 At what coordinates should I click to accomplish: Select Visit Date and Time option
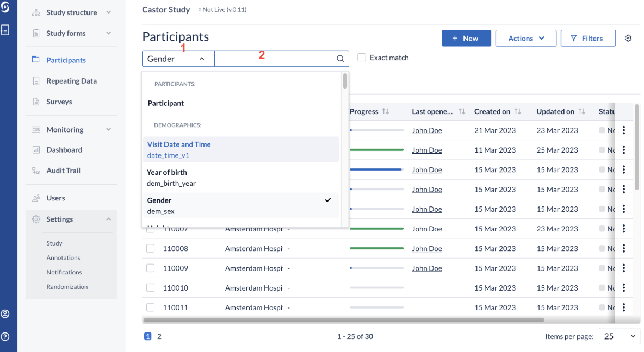coord(242,150)
